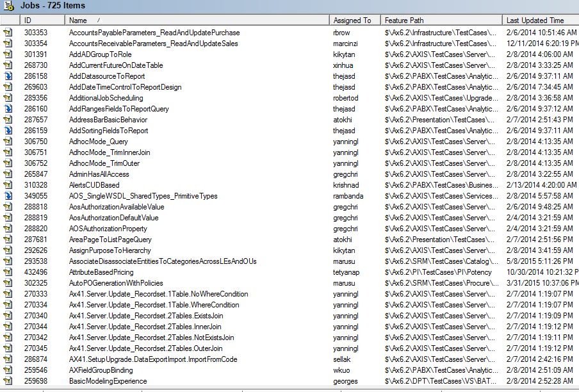This screenshot has height=392, width=579.
Task: Click job ID 349055 in the list
Action: pos(36,196)
